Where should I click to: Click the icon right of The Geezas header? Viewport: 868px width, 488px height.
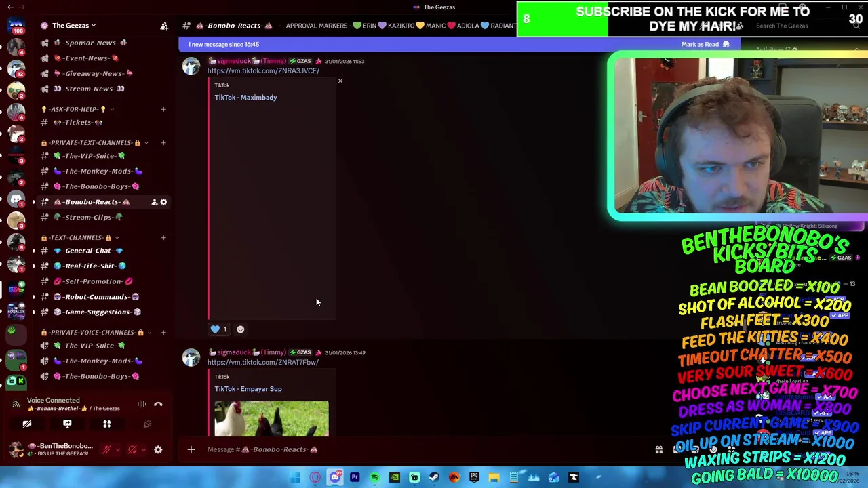click(x=164, y=26)
